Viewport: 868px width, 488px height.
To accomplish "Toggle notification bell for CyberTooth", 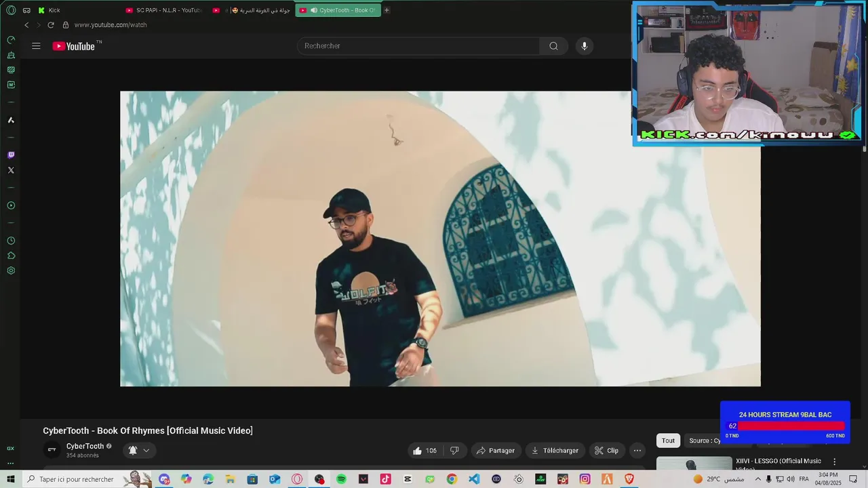I will (133, 450).
